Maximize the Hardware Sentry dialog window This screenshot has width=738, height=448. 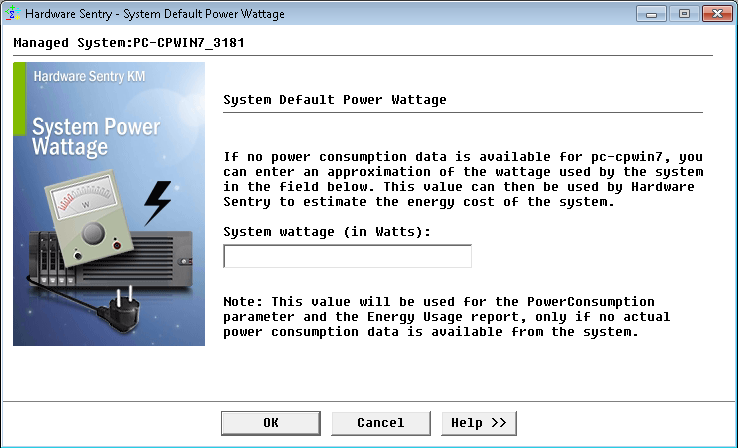684,14
